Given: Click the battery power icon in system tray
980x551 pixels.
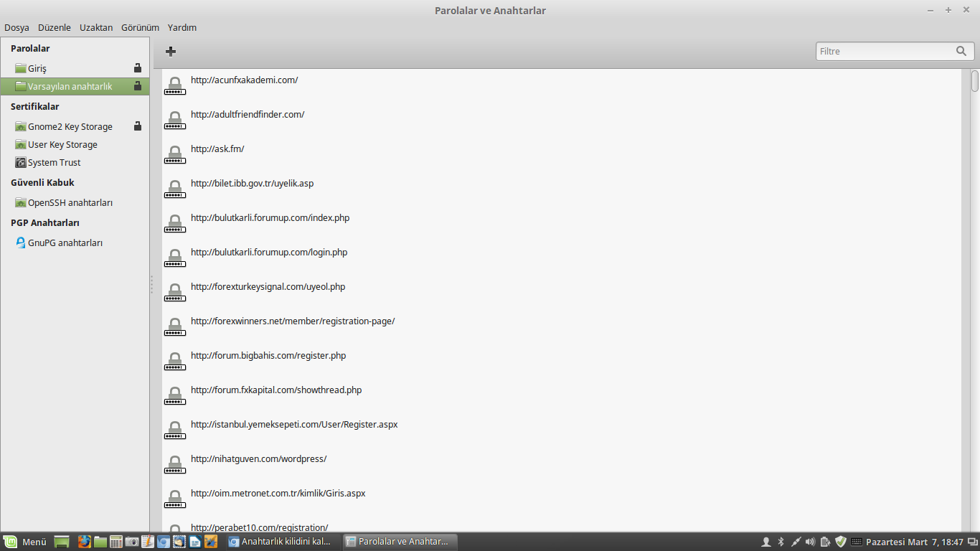Looking at the screenshot, I should (826, 542).
